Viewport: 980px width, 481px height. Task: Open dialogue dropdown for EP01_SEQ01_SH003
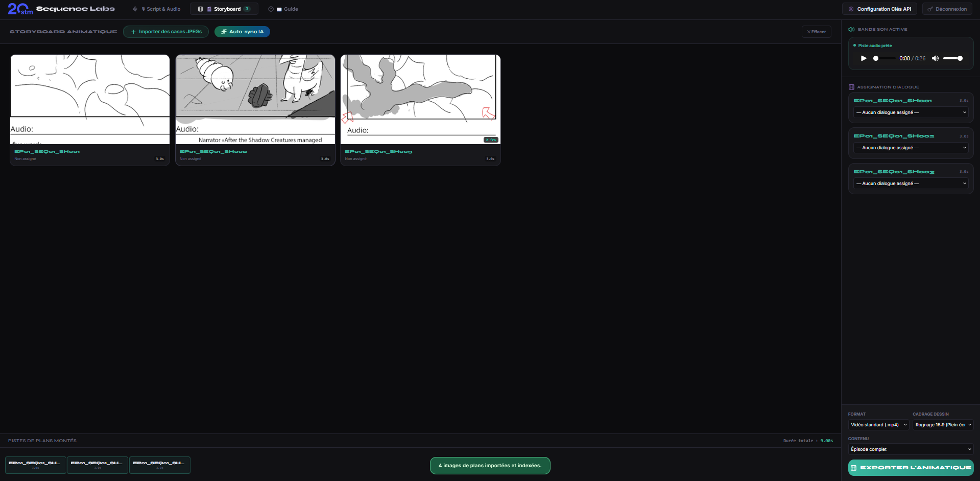point(911,184)
